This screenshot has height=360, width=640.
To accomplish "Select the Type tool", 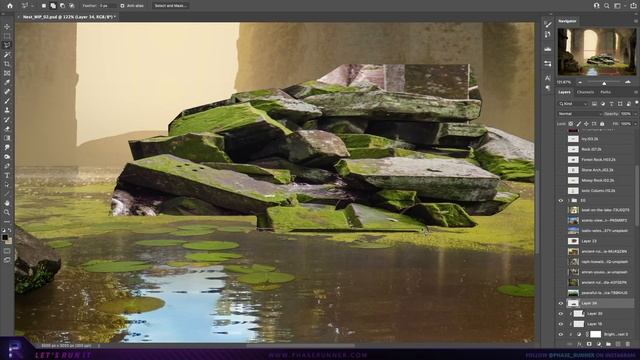I will (7, 176).
